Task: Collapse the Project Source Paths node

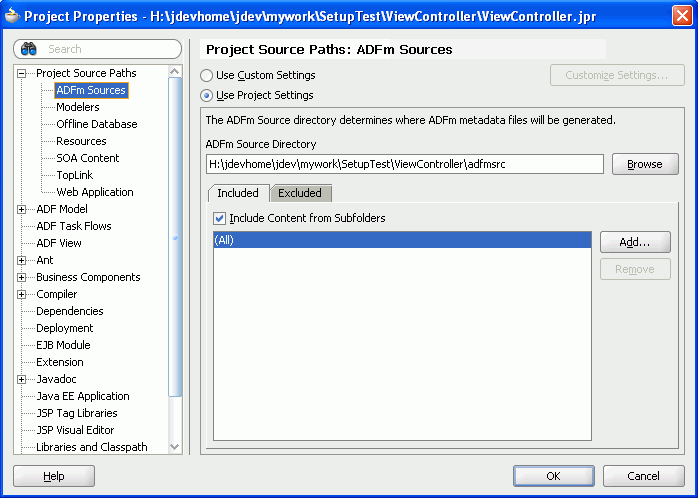Action: [x=21, y=73]
